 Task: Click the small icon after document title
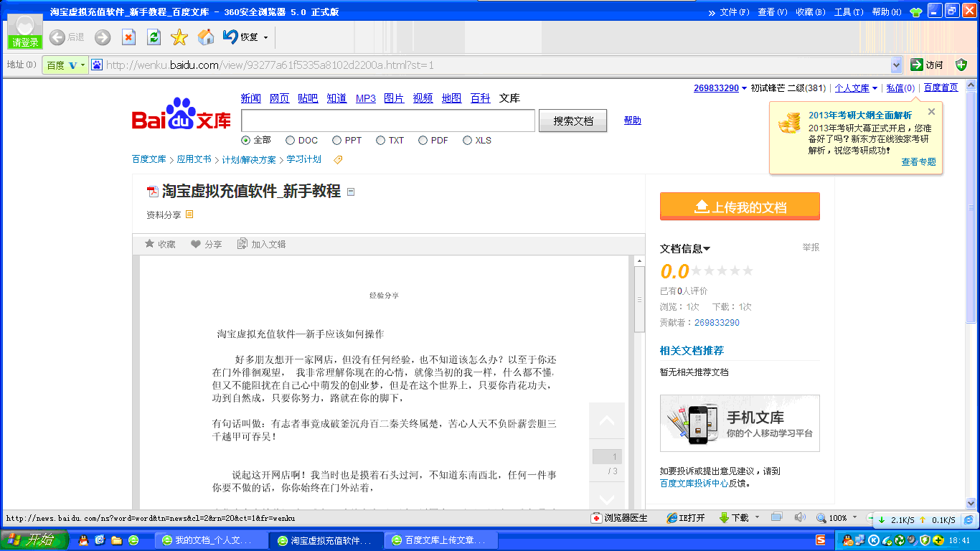coord(351,192)
